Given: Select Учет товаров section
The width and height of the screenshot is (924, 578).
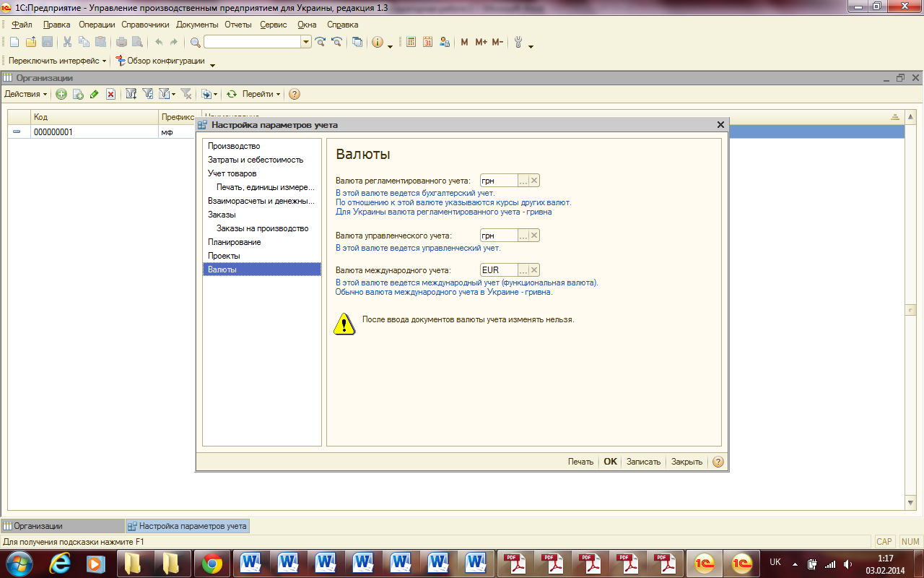Looking at the screenshot, I should tap(262, 173).
